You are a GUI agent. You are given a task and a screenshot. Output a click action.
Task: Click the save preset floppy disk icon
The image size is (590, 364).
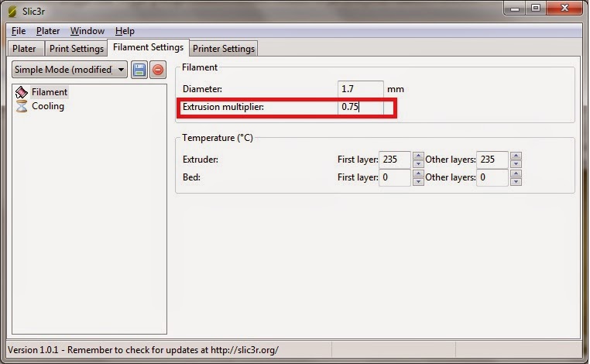tap(139, 70)
